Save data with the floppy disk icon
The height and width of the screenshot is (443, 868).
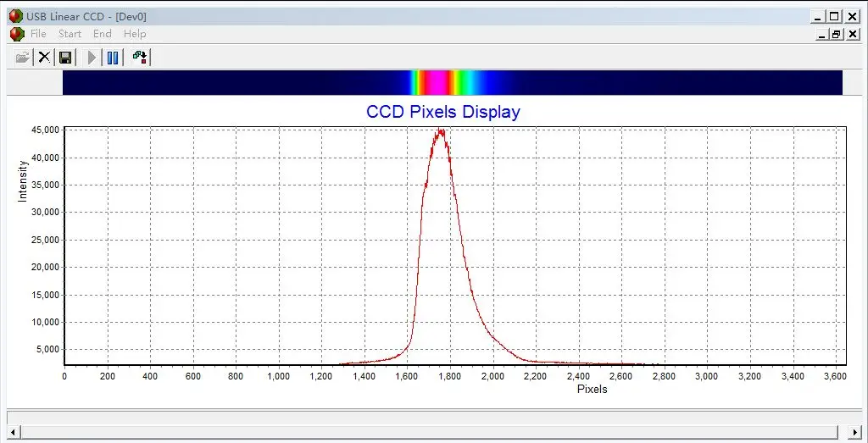pos(65,58)
